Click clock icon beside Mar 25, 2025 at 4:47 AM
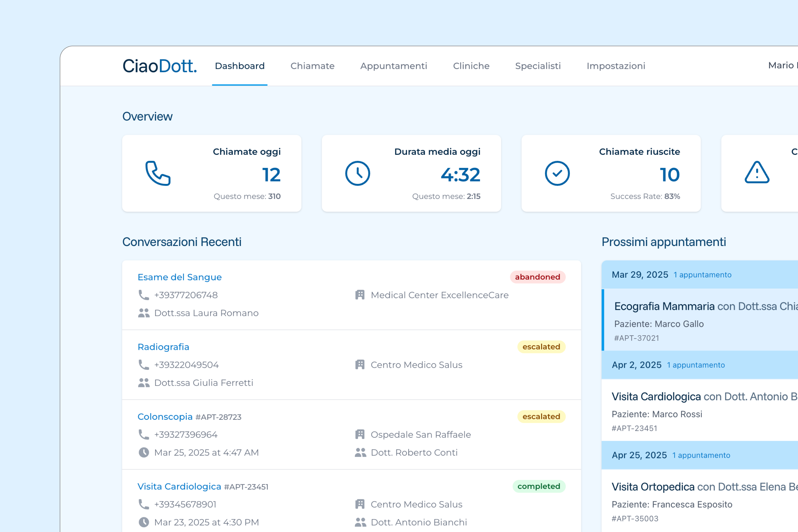 pos(144,452)
